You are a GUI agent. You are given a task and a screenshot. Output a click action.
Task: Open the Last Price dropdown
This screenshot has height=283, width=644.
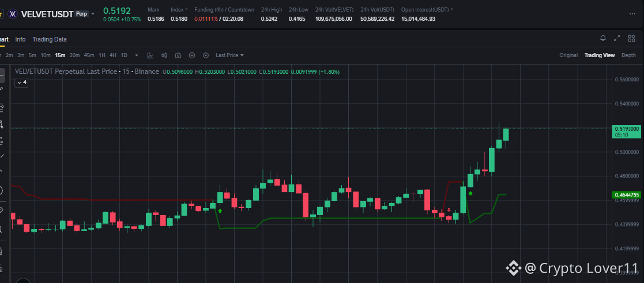tap(229, 55)
